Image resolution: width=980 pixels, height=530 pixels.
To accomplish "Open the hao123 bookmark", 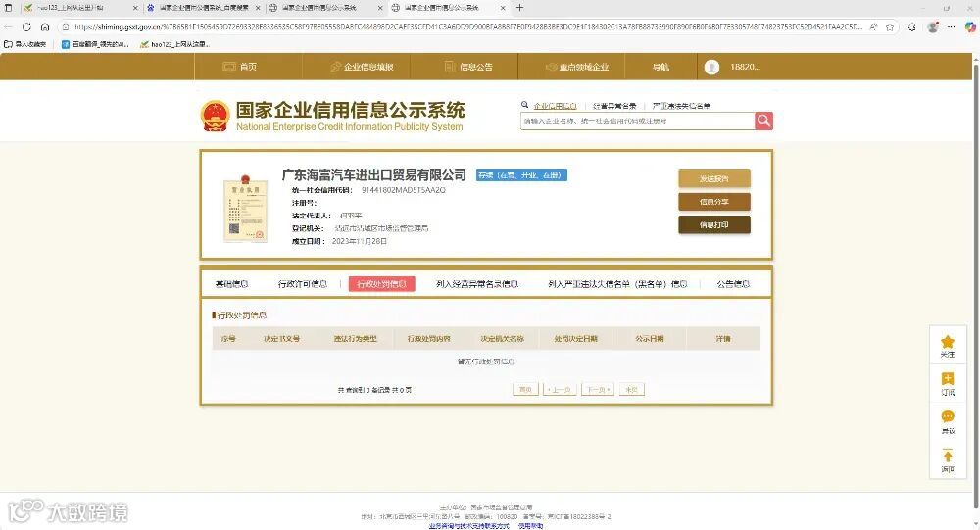I will [x=175, y=44].
